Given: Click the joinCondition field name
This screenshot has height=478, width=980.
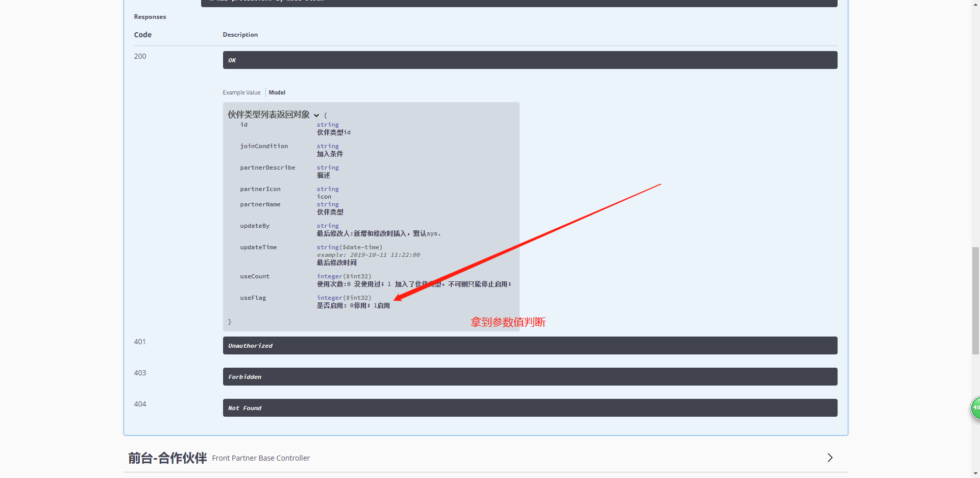Looking at the screenshot, I should click(x=264, y=146).
